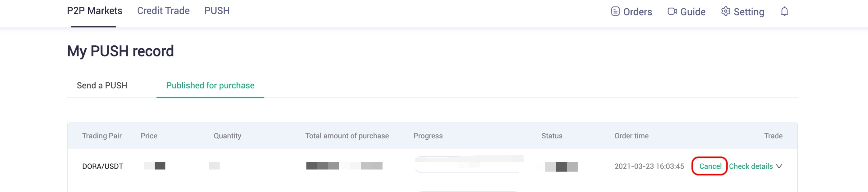Open Check details for the order
Viewport: 868px width, 192px height.
(x=751, y=166)
